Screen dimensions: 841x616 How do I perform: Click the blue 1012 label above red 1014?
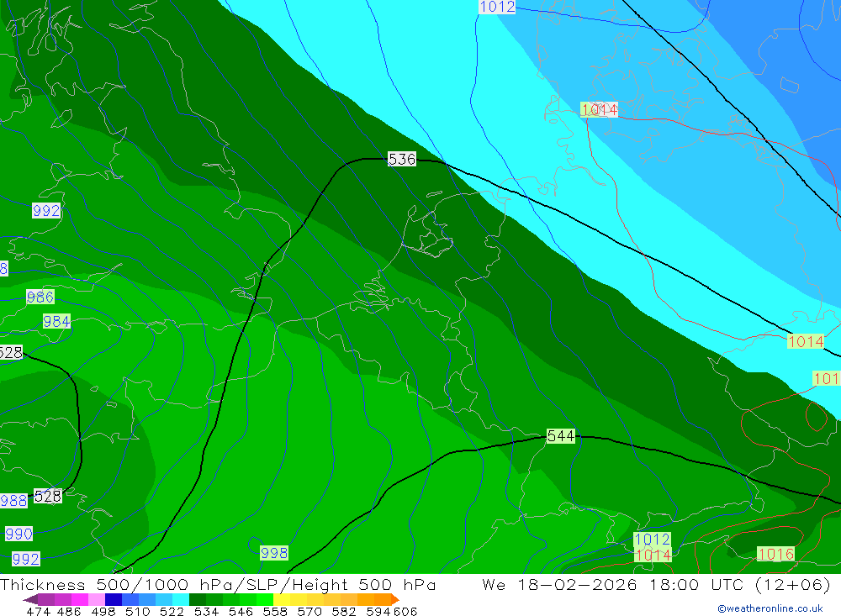(653, 540)
